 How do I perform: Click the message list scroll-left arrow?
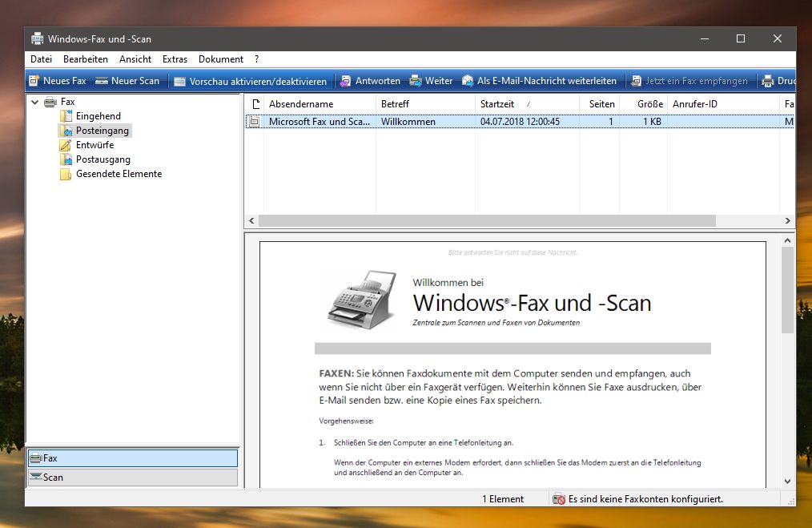(251, 220)
